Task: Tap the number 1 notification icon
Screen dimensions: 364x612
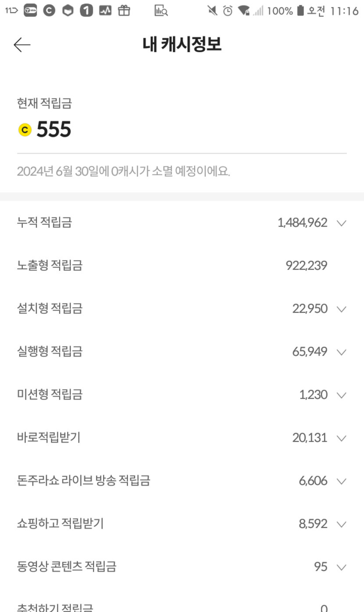Action: tap(86, 11)
